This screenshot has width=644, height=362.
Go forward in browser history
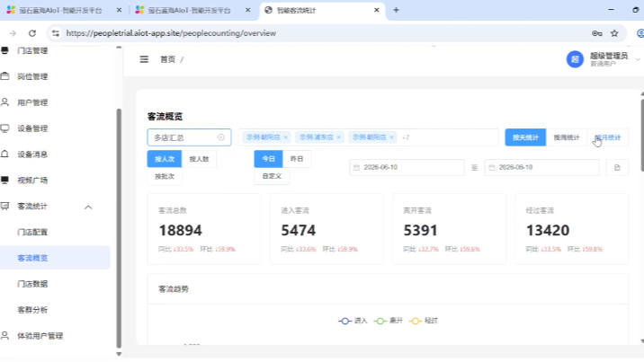tap(13, 33)
